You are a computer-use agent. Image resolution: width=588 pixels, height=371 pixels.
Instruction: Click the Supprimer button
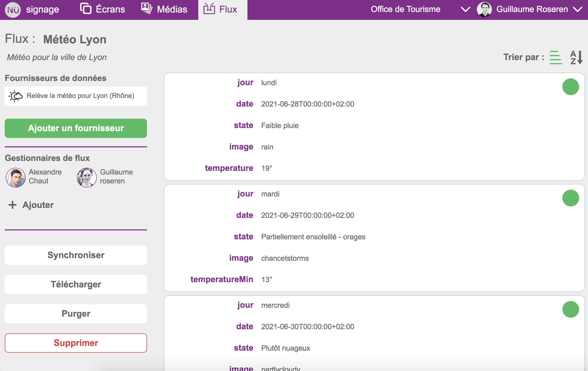76,343
